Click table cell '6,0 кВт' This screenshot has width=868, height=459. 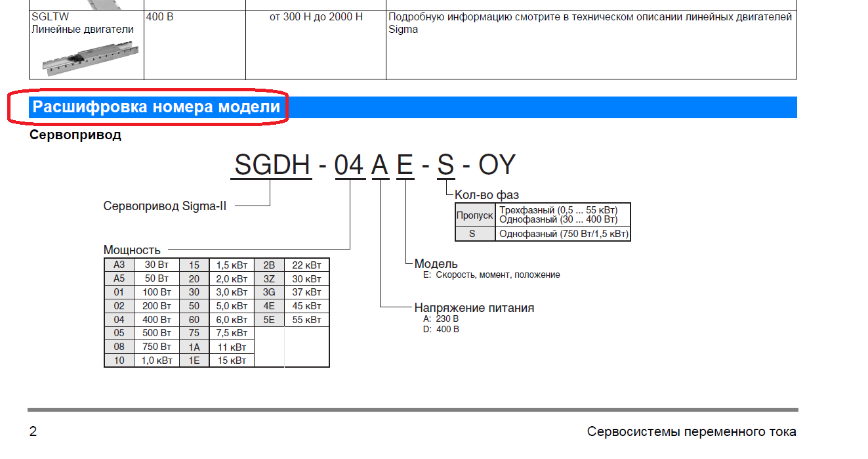point(232,320)
